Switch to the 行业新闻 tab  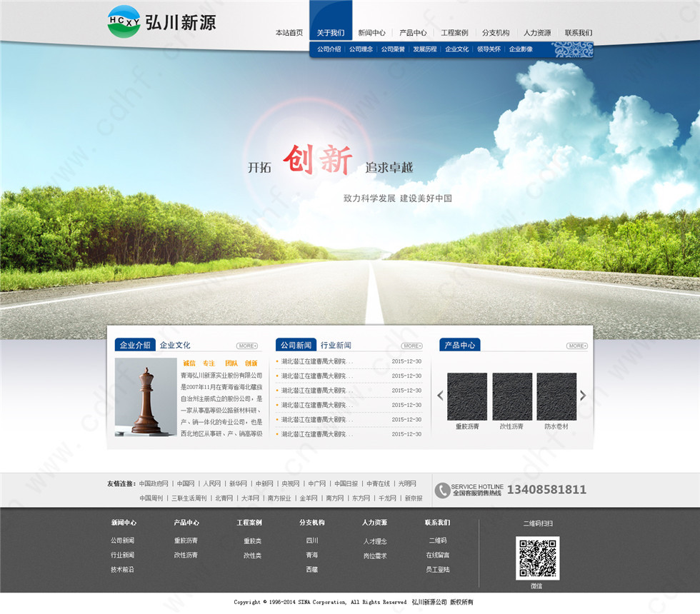click(336, 346)
